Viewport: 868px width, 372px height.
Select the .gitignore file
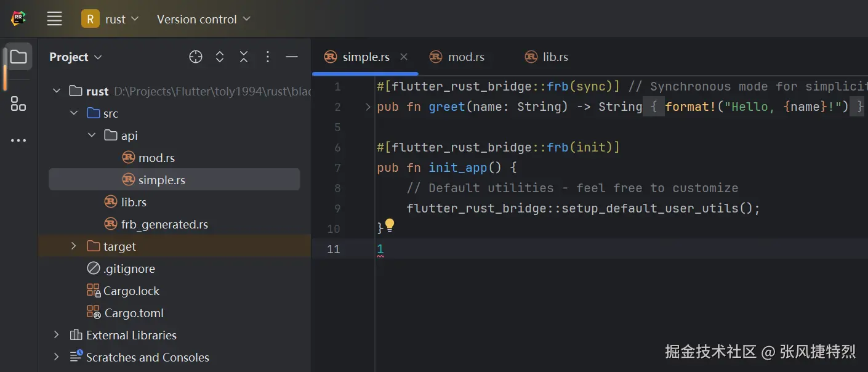pyautogui.click(x=129, y=269)
